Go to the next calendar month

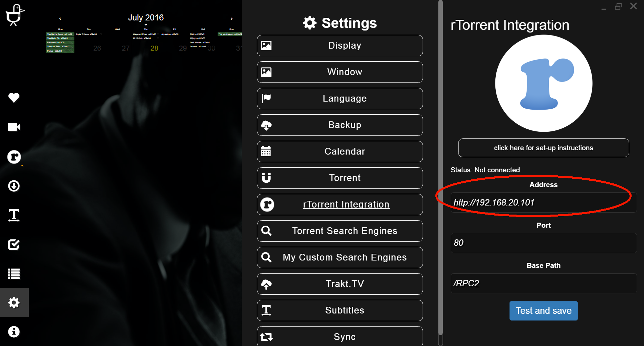[231, 19]
